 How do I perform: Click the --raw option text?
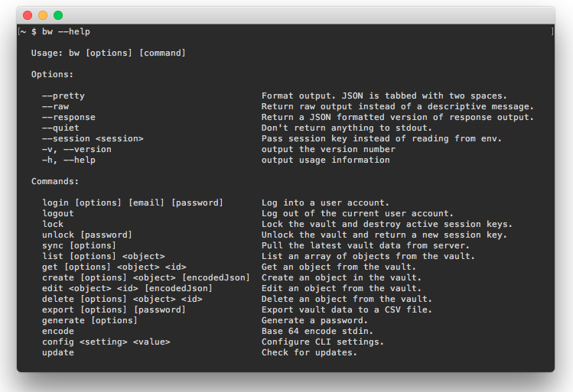[x=55, y=106]
